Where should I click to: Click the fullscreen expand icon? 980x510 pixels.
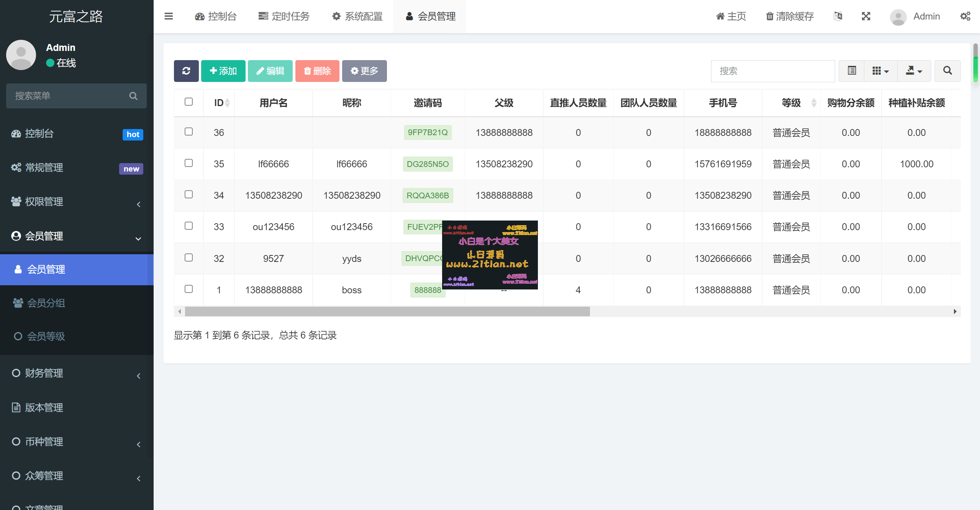pos(866,16)
